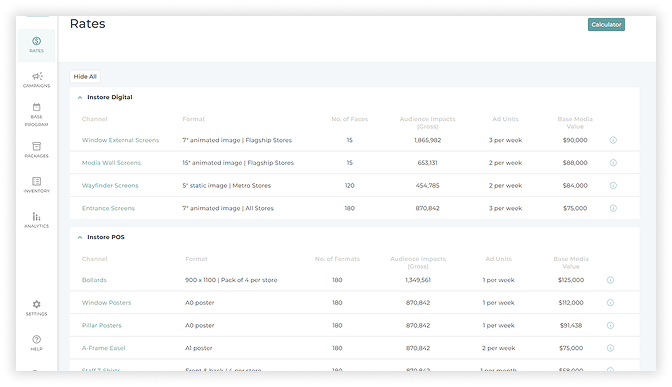Select the Settings label in sidebar
Image resolution: width=672 pixels, height=387 pixels.
[36, 314]
